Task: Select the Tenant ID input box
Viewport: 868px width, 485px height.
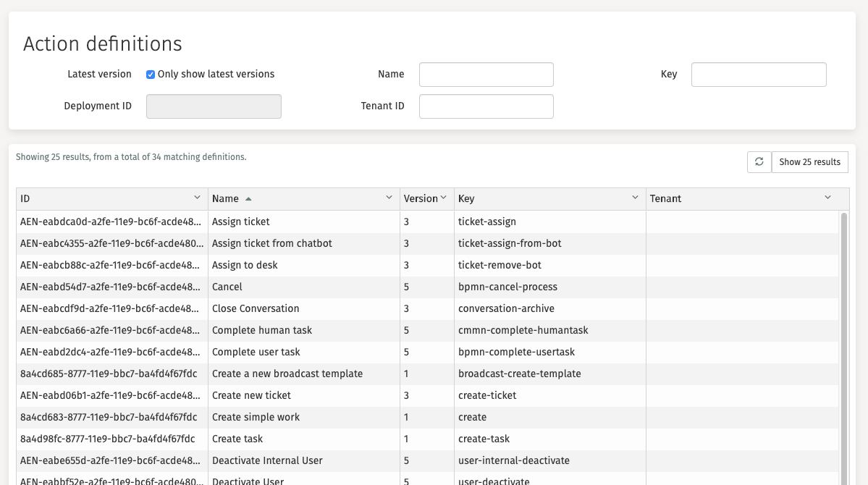Action: tap(486, 106)
